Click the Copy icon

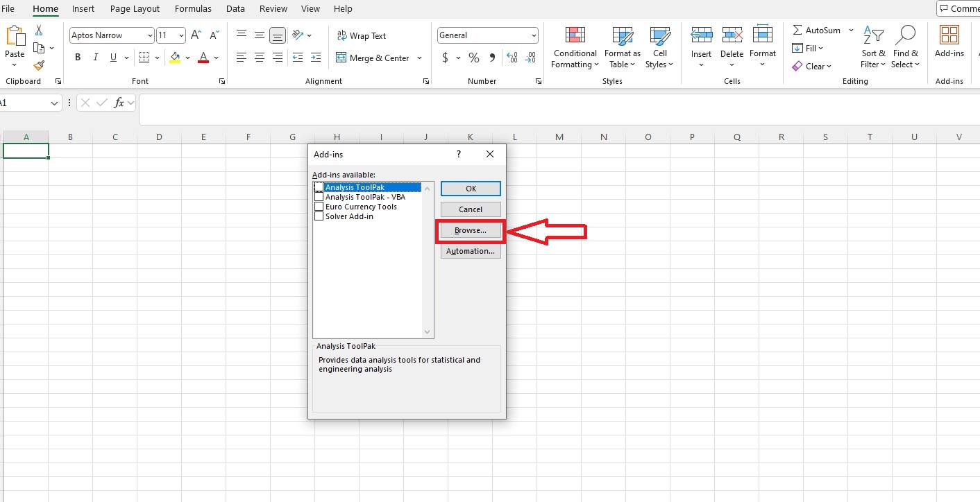39,48
